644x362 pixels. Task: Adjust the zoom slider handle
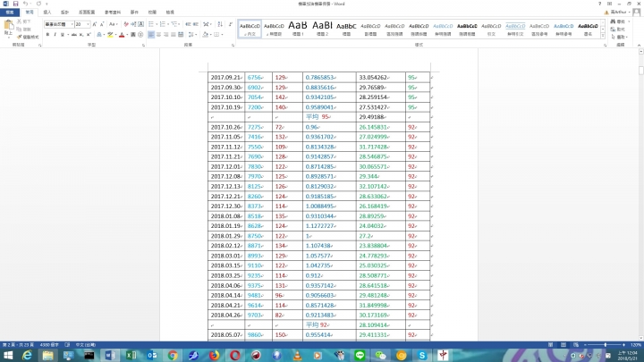[x=605, y=345]
